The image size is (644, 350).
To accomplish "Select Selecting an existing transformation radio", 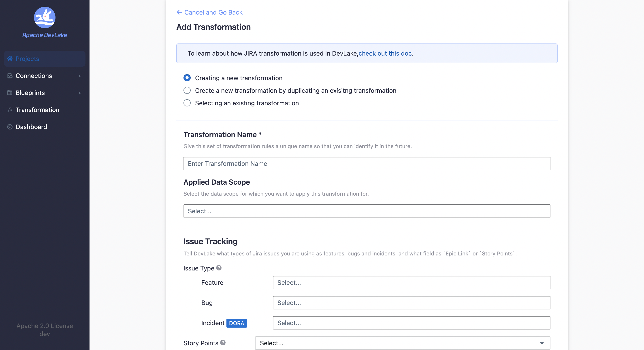I will [187, 103].
